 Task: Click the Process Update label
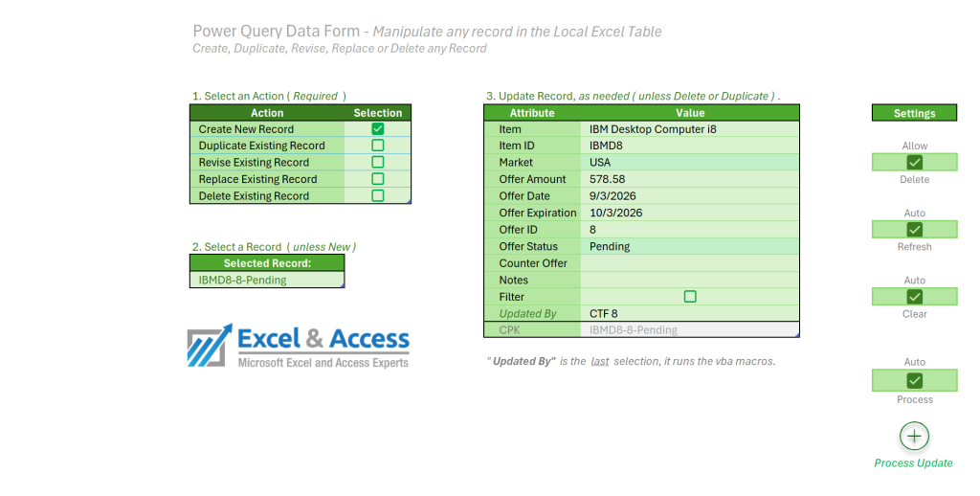pos(913,462)
